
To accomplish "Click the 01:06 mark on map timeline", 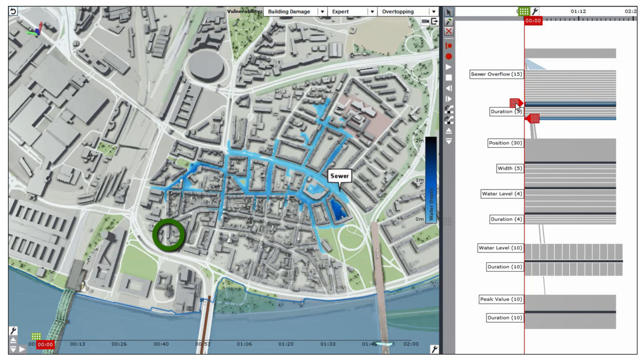I will pyautogui.click(x=244, y=344).
